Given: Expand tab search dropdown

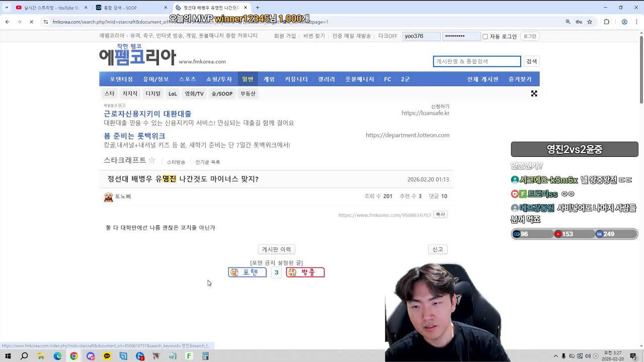Looking at the screenshot, I should tap(7, 8).
